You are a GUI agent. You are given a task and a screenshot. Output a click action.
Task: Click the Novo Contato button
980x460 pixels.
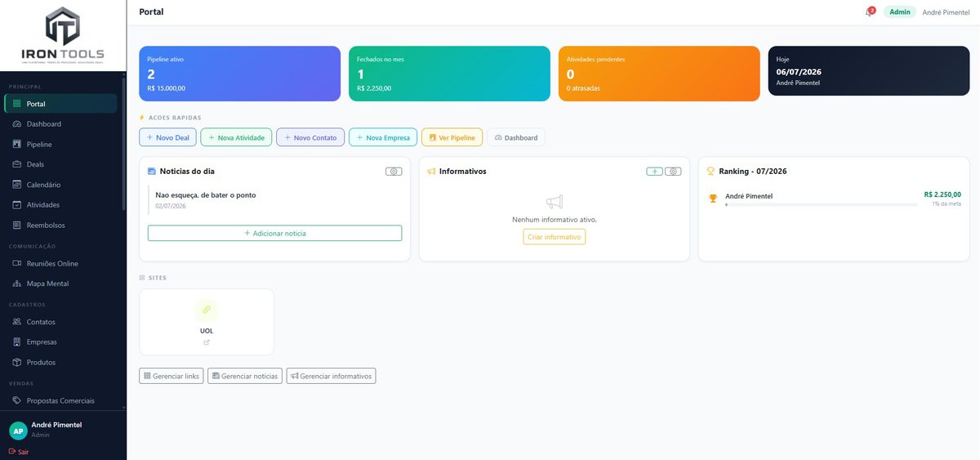(x=310, y=137)
